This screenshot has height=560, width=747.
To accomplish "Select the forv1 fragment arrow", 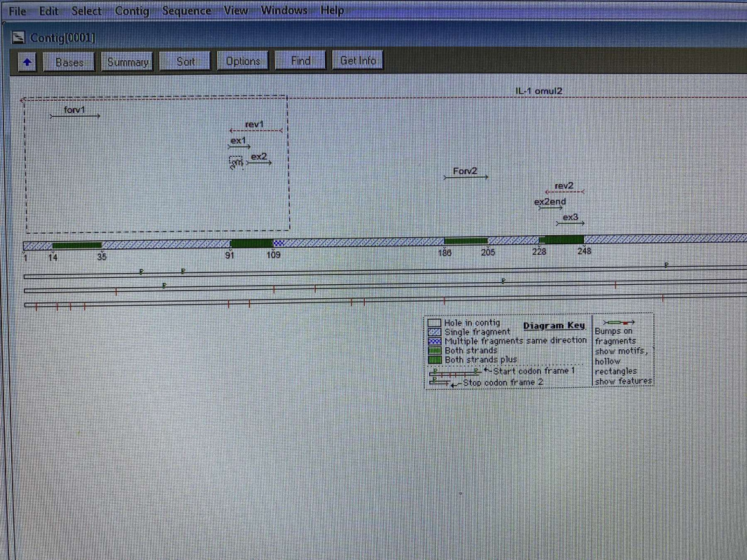I will (75, 116).
